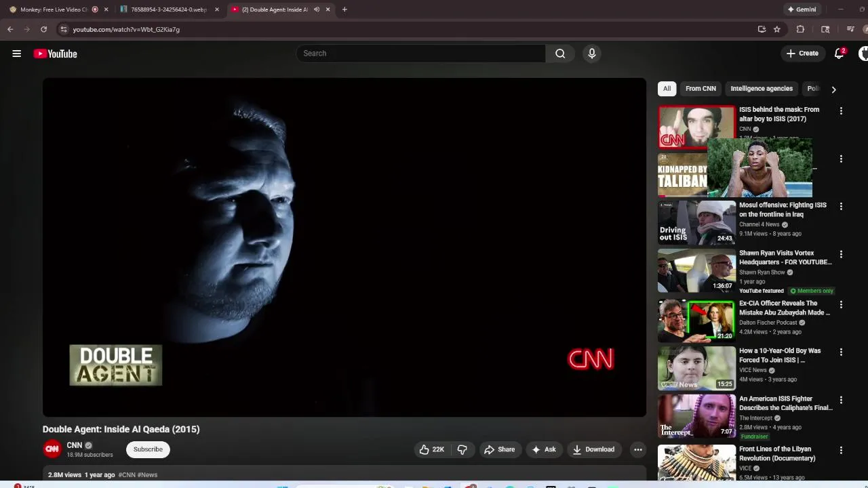Image resolution: width=868 pixels, height=488 pixels.
Task: Open the ISIS behind the mask thumbnail
Action: (696, 127)
